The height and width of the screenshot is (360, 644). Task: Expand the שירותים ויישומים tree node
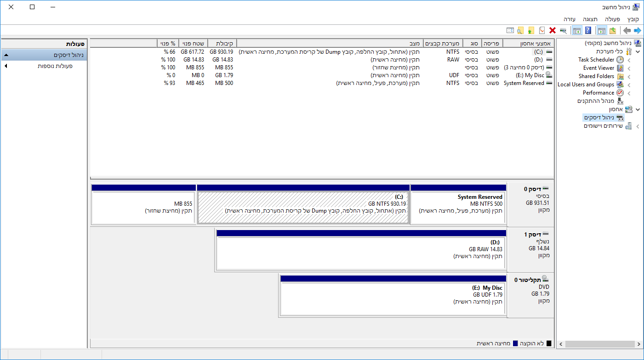tap(638, 126)
